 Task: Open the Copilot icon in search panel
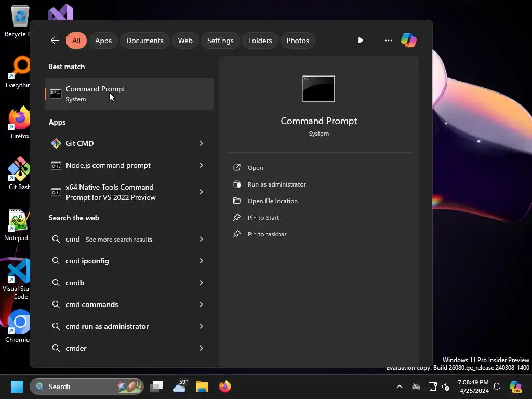[x=408, y=41]
